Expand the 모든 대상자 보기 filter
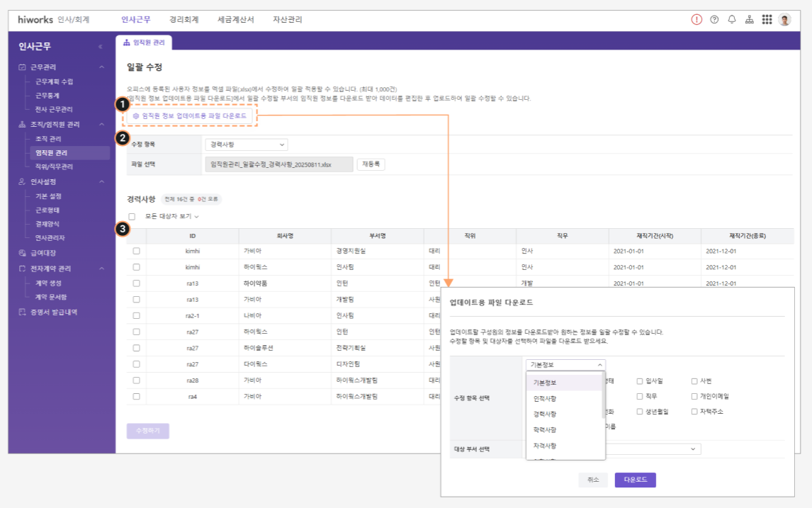 pyautogui.click(x=172, y=217)
